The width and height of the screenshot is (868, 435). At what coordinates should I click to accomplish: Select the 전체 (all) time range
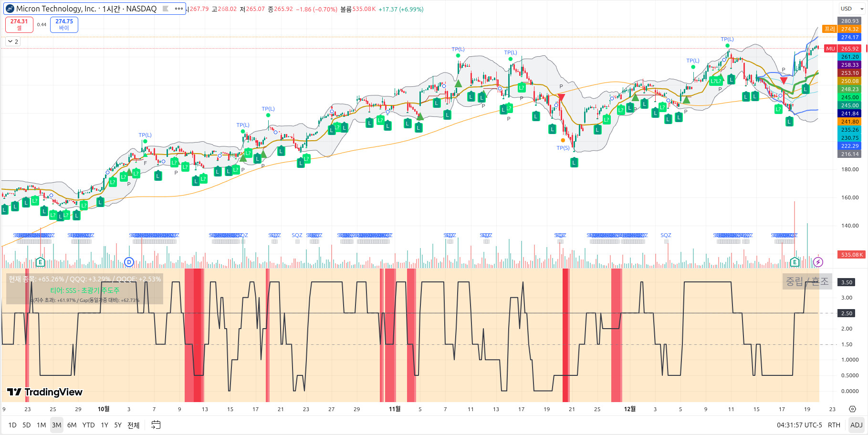(134, 425)
